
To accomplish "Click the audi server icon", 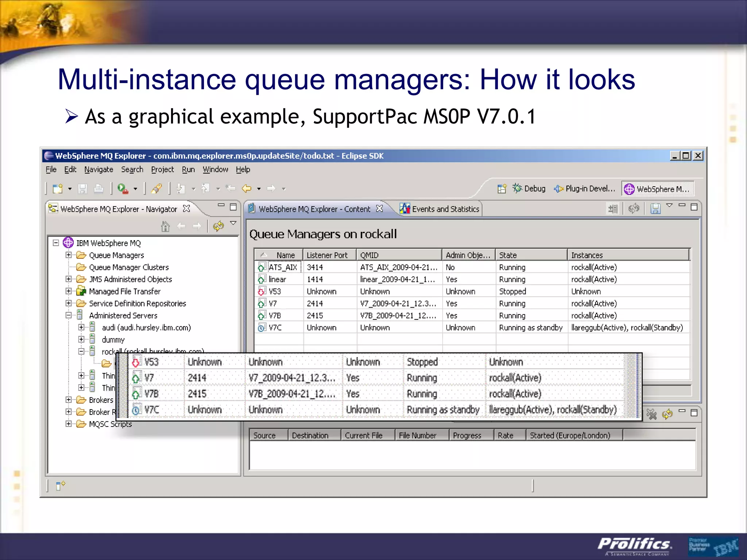I will tap(93, 327).
